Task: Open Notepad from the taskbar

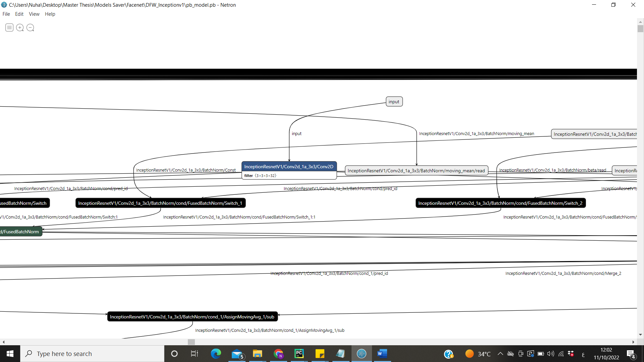Action: [341, 354]
